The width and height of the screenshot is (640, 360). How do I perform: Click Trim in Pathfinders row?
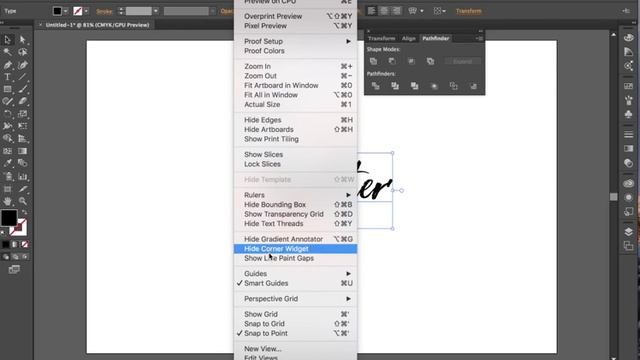395,86
